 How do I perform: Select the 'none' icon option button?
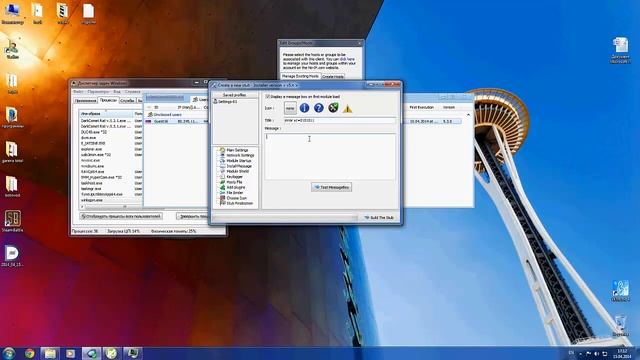point(290,108)
